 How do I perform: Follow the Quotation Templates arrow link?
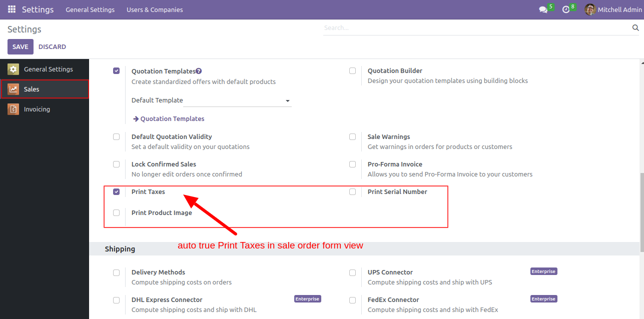[169, 118]
